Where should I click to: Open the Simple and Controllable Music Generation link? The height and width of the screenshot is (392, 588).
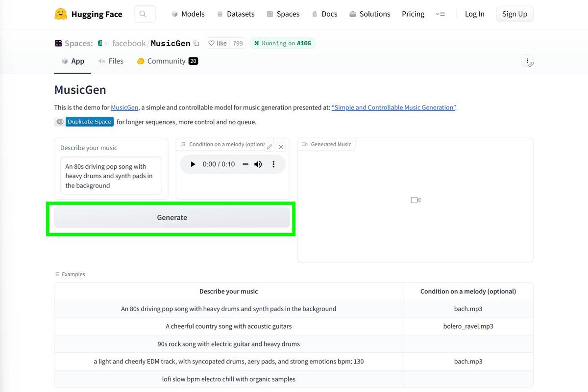pos(394,107)
